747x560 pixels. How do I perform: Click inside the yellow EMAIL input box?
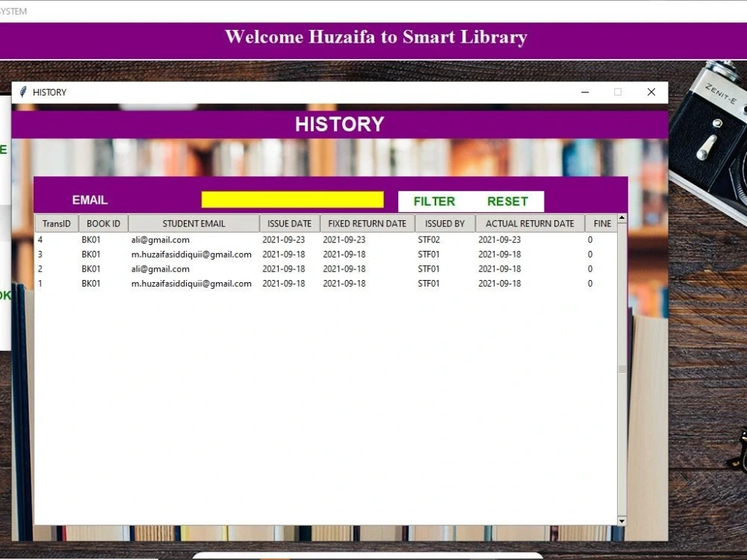pyautogui.click(x=291, y=198)
